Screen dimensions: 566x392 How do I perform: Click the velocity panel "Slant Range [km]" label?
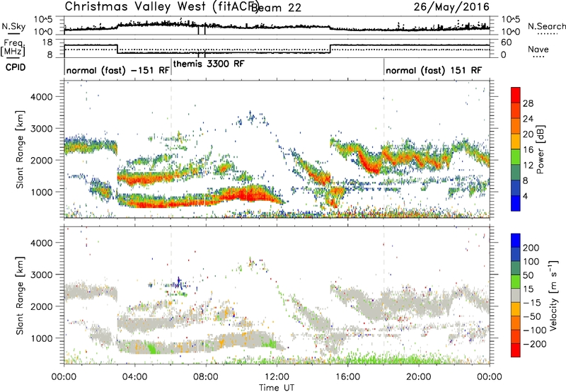click(x=20, y=295)
